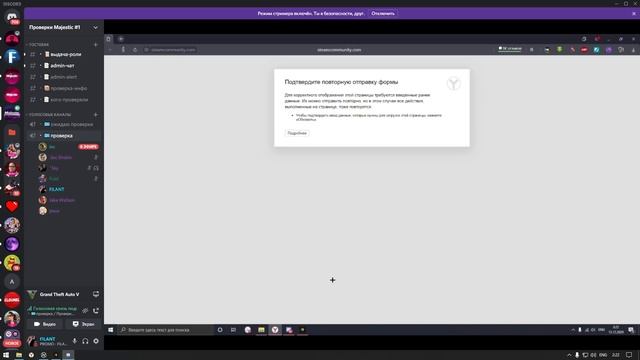Open the site reviews counter

tap(510, 49)
